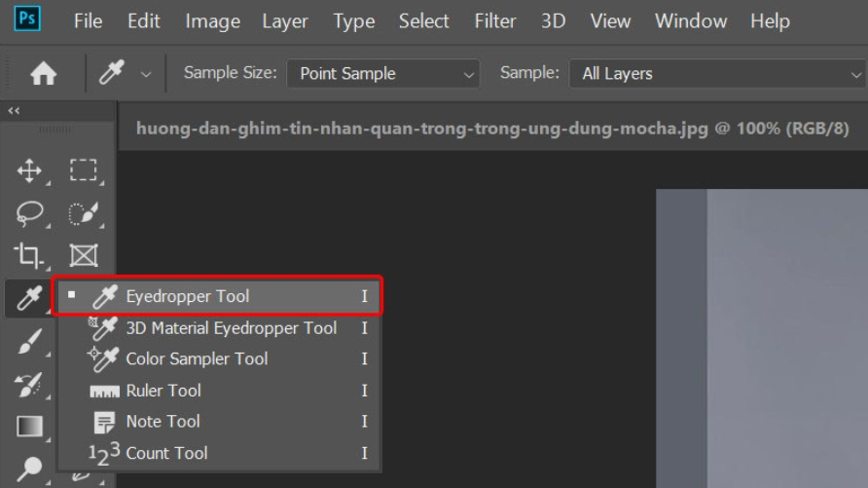Switch to the huong-dan-ghim document tab
Image resolution: width=868 pixels, height=488 pixels.
click(x=492, y=129)
